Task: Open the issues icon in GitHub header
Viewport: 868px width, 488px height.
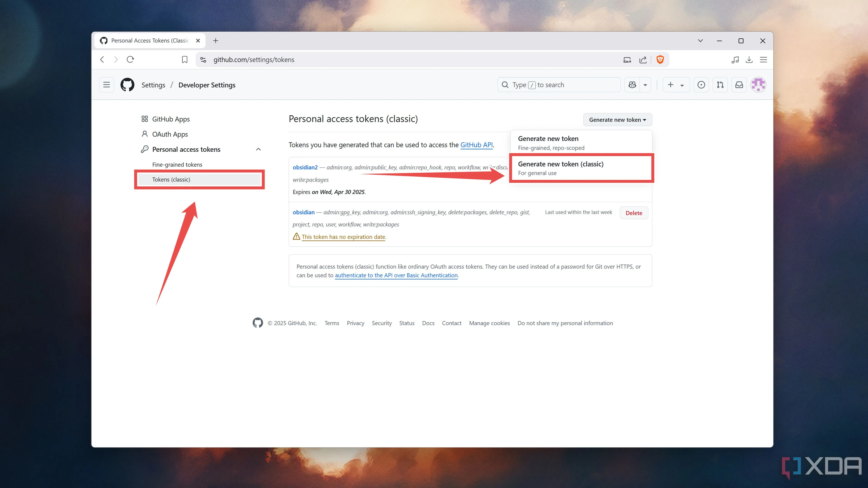Action: click(701, 85)
